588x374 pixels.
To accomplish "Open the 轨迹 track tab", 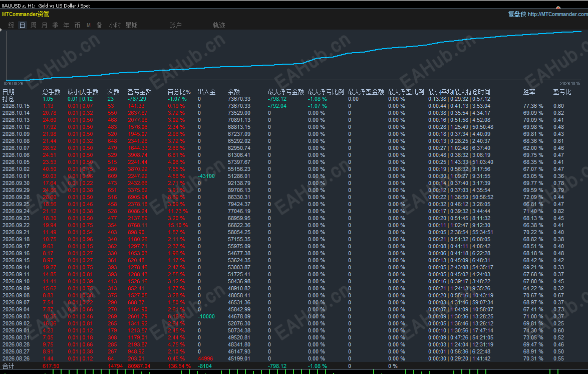I will (x=219, y=25).
